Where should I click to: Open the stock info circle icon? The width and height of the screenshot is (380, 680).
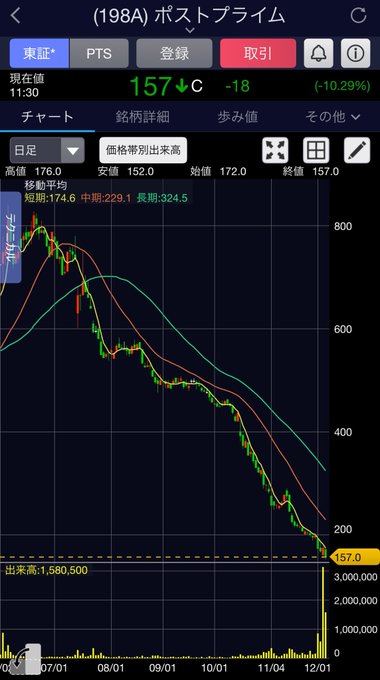[355, 53]
